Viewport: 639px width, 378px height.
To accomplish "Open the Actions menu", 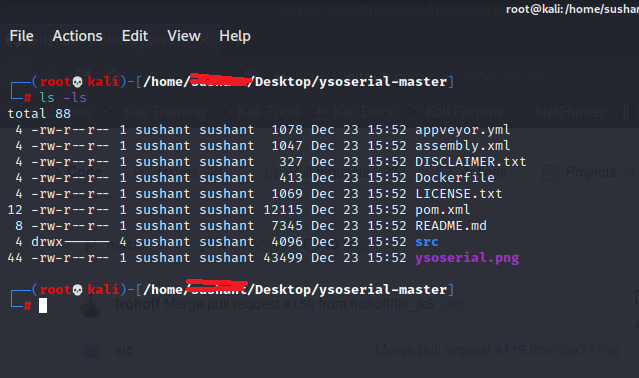I will (x=77, y=36).
